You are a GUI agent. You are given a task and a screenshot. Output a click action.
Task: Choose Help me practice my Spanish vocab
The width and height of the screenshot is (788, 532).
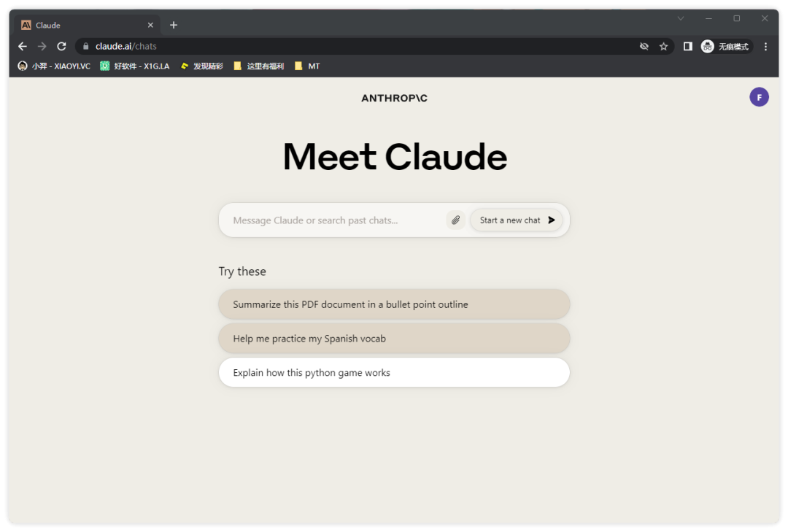pyautogui.click(x=394, y=339)
